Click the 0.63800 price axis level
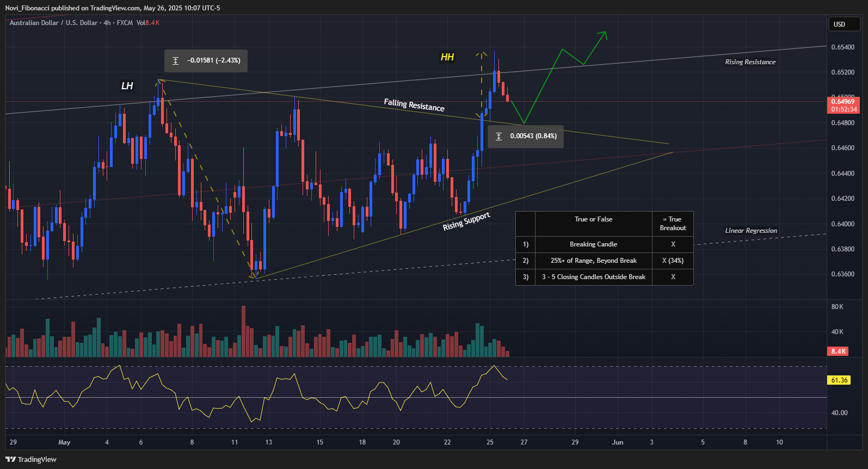The image size is (868, 469). pos(843,249)
